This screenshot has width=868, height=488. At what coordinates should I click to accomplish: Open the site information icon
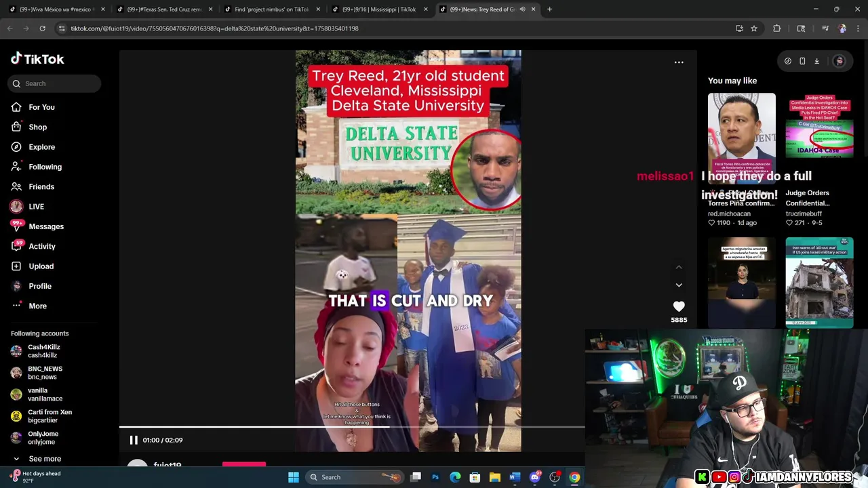tap(62, 28)
